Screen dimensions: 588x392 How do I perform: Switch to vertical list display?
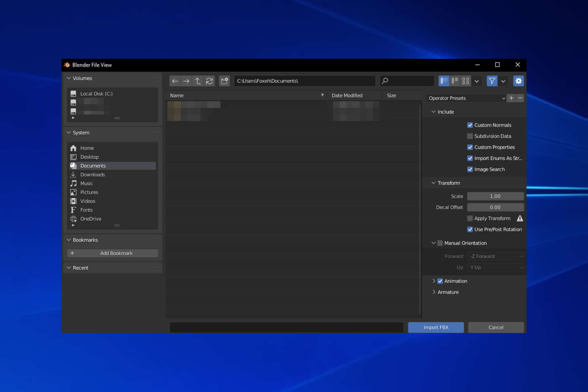[x=444, y=81]
